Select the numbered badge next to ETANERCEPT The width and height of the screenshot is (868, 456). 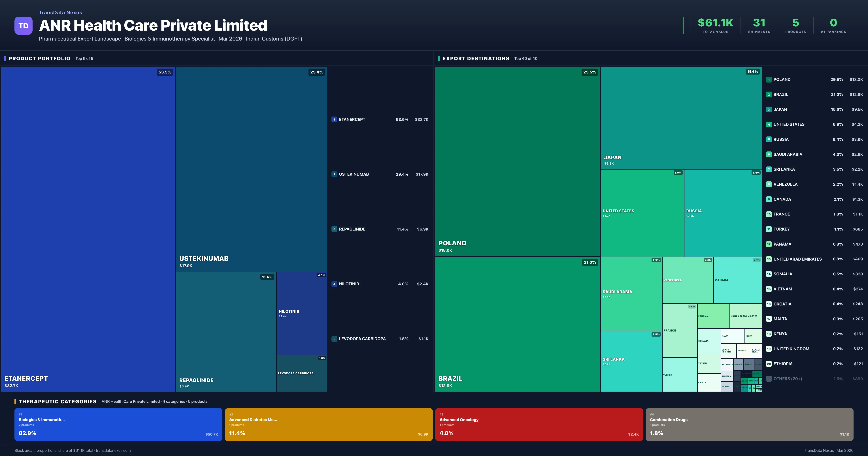334,119
